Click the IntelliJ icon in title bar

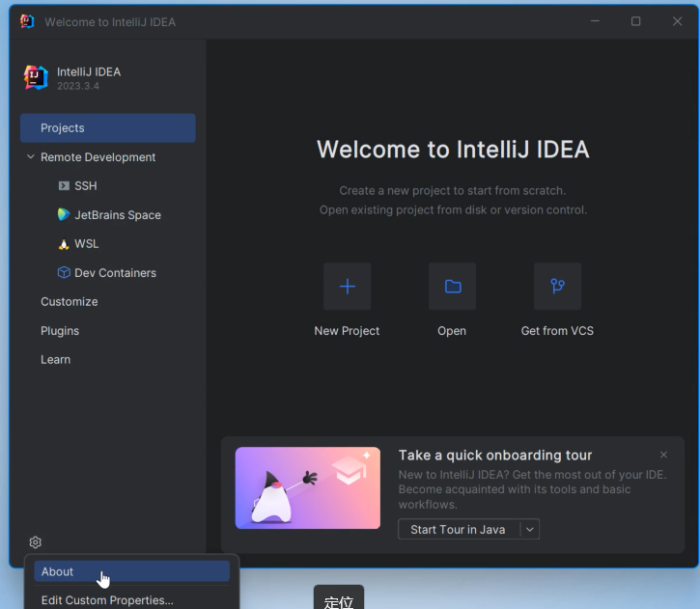(27, 21)
